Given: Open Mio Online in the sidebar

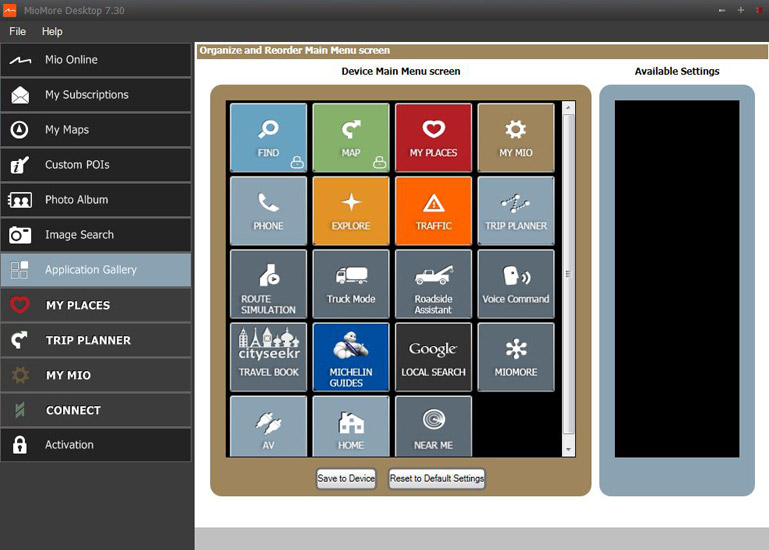Looking at the screenshot, I should [96, 60].
